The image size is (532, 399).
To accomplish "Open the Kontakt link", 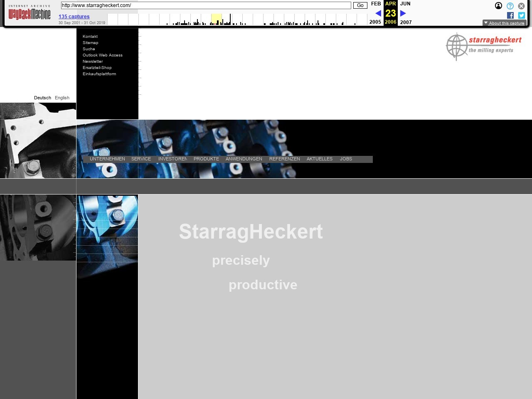I will tap(90, 37).
